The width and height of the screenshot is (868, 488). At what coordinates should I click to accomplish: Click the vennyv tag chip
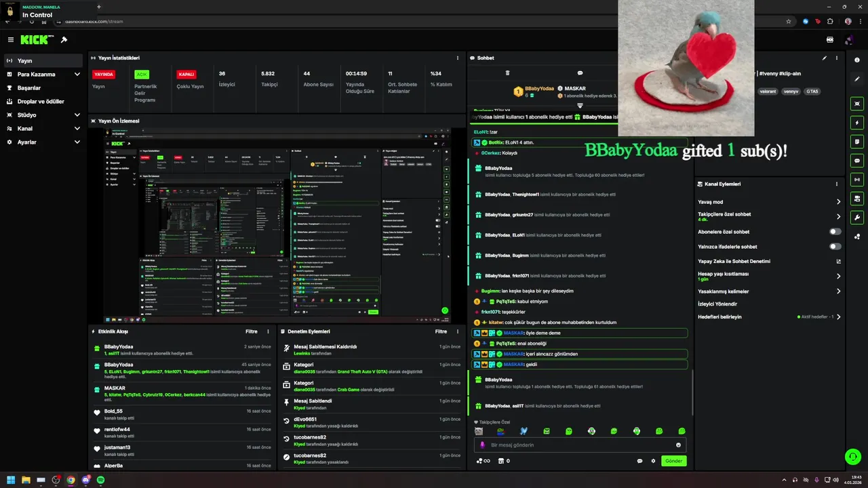point(791,91)
